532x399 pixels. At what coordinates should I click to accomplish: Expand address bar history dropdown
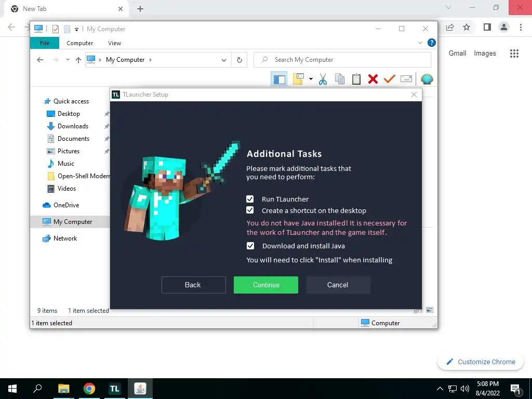coord(223,60)
